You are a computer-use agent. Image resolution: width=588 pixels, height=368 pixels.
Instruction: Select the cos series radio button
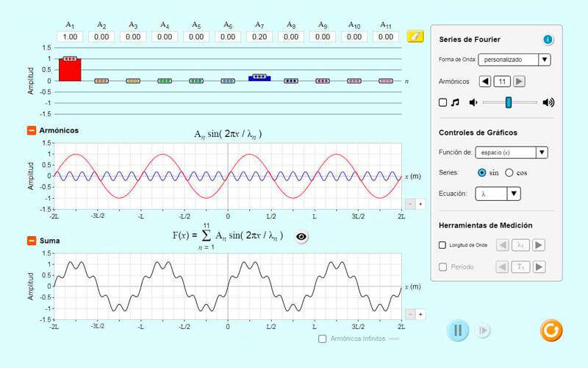click(x=509, y=173)
